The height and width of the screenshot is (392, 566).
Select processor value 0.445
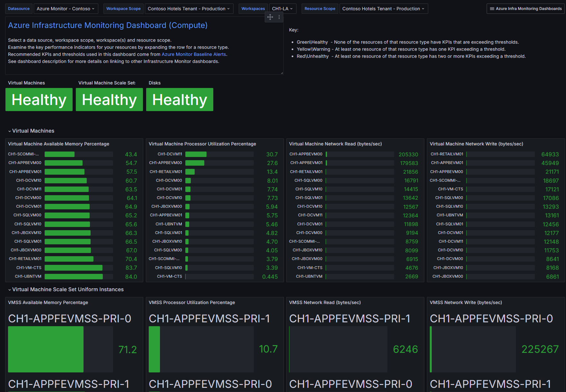click(270, 277)
